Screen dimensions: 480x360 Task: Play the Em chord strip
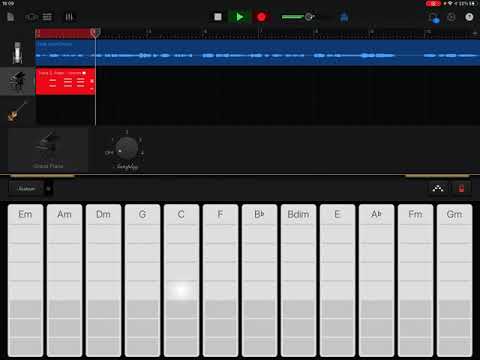pyautogui.click(x=25, y=280)
